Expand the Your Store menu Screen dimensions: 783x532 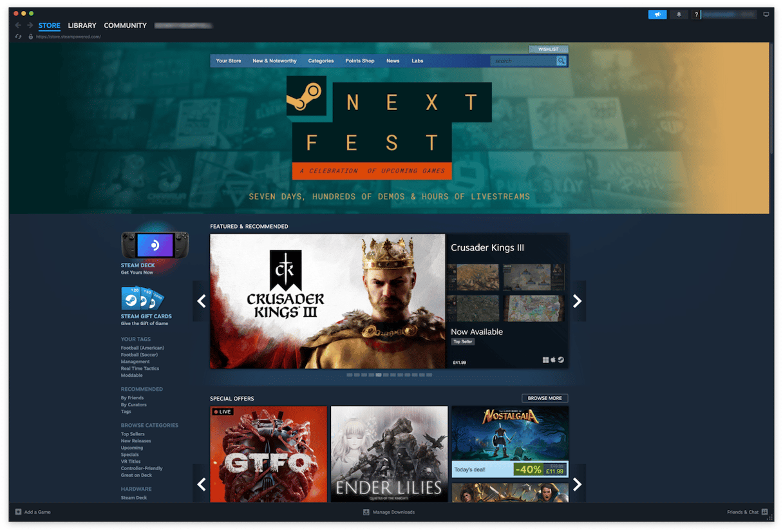coord(229,61)
